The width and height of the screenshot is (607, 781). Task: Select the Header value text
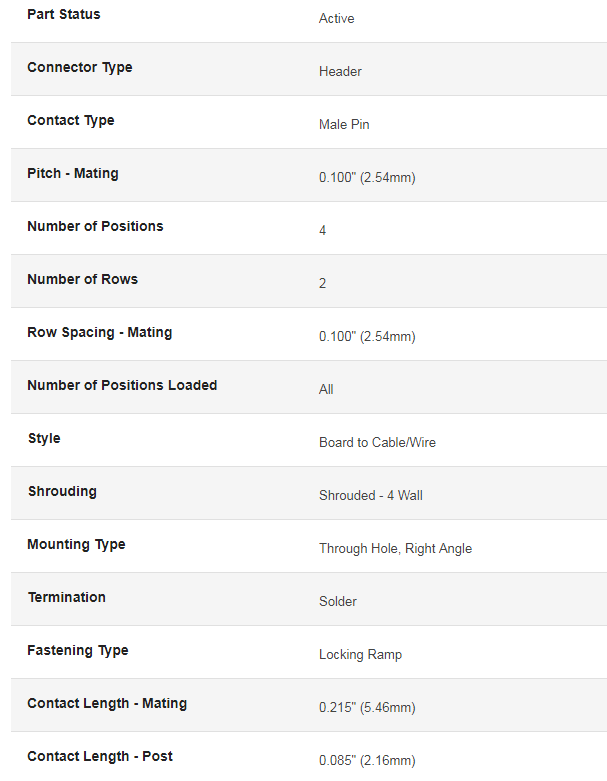pyautogui.click(x=340, y=71)
